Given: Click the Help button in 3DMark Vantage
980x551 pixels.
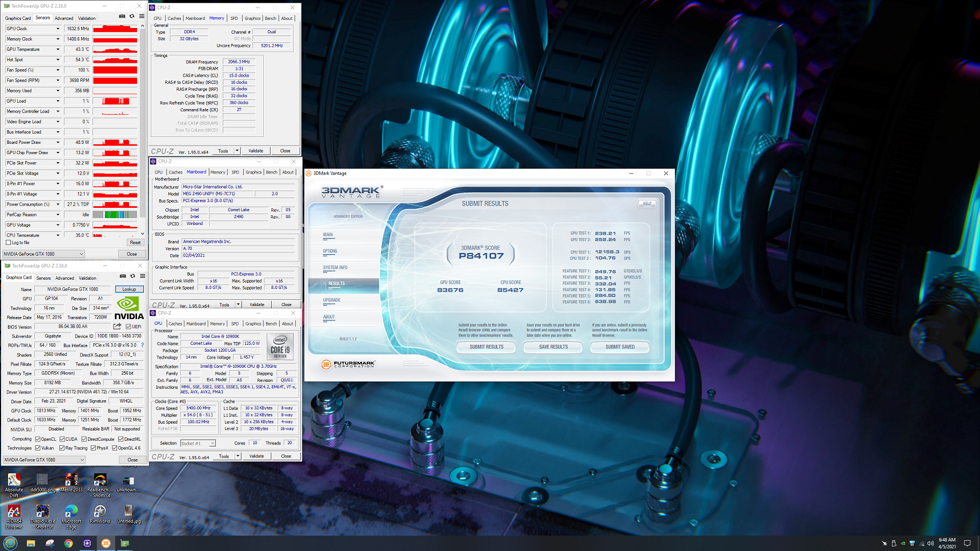Looking at the screenshot, I should pyautogui.click(x=647, y=203).
